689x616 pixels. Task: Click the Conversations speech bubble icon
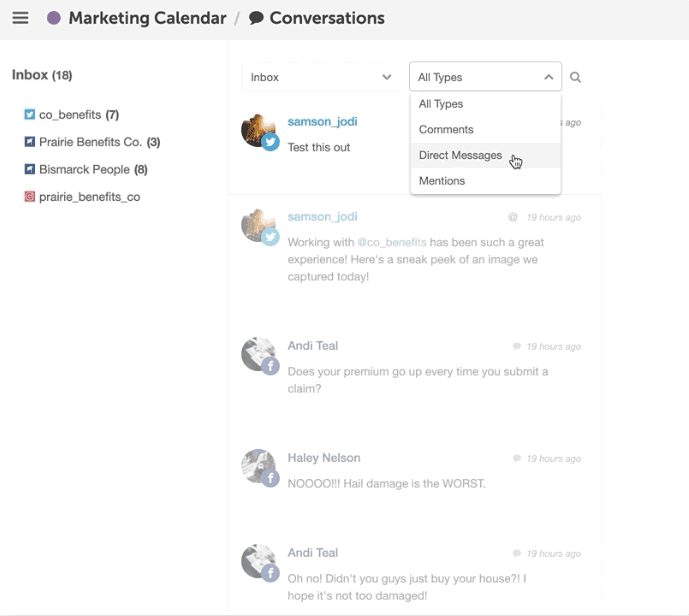click(256, 18)
